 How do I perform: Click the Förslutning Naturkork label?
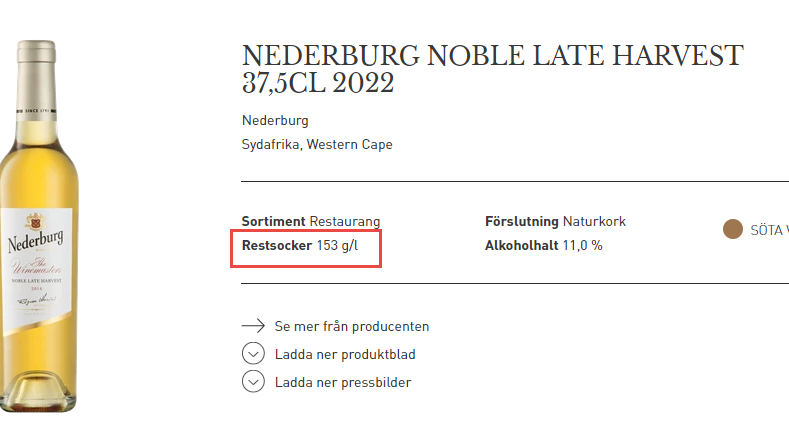coord(556,222)
